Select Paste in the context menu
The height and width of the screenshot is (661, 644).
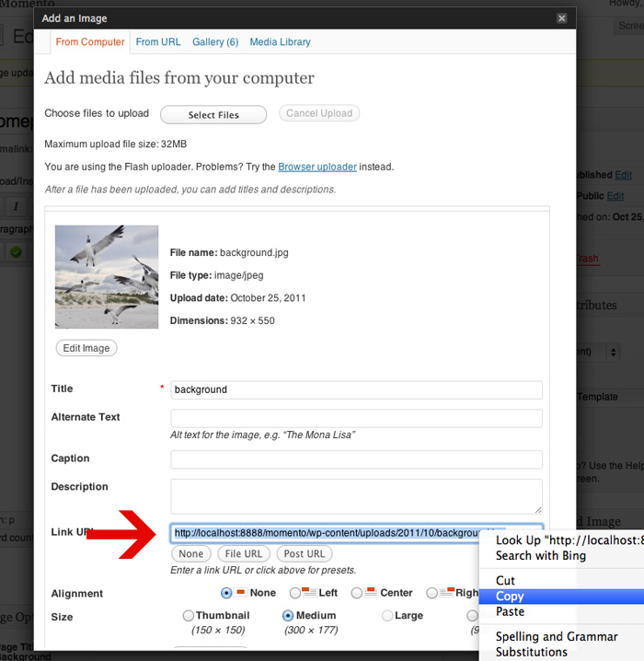pyautogui.click(x=510, y=611)
